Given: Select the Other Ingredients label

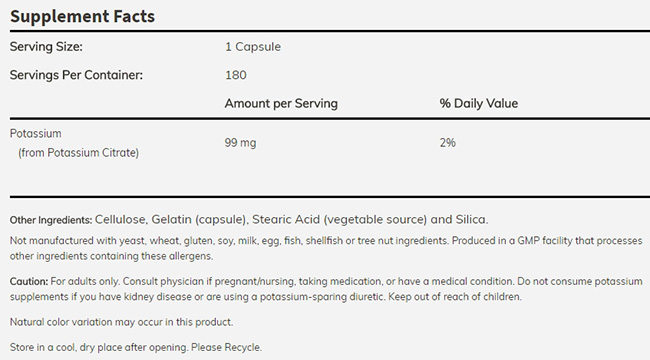Looking at the screenshot, I should pos(51,220).
